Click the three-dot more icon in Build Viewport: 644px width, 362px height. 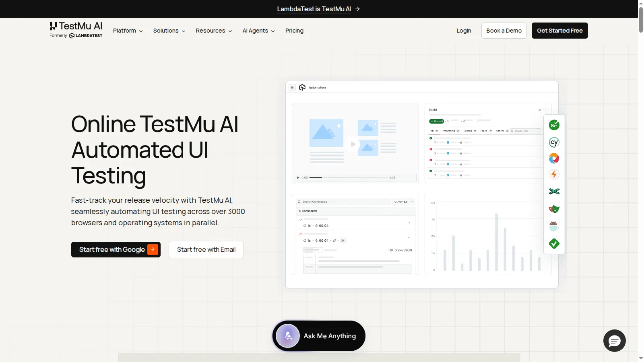pos(545,110)
